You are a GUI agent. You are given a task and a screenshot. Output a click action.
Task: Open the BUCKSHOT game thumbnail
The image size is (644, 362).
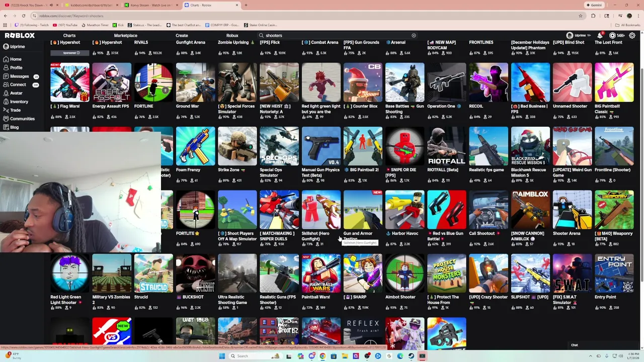coord(195,274)
